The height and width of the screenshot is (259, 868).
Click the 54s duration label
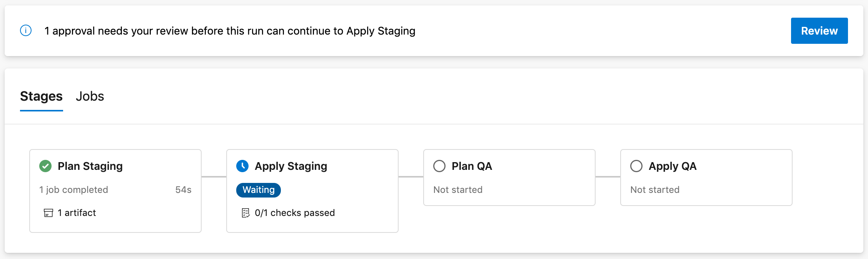coord(183,190)
